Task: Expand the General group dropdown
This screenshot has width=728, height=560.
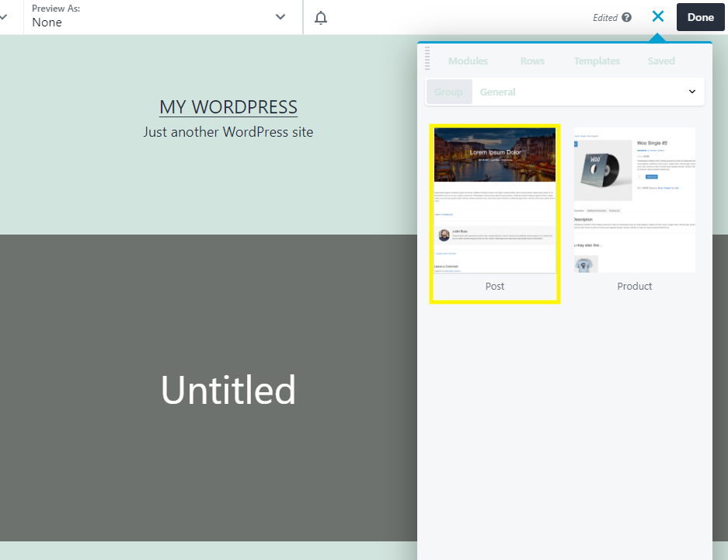Action: pyautogui.click(x=498, y=91)
